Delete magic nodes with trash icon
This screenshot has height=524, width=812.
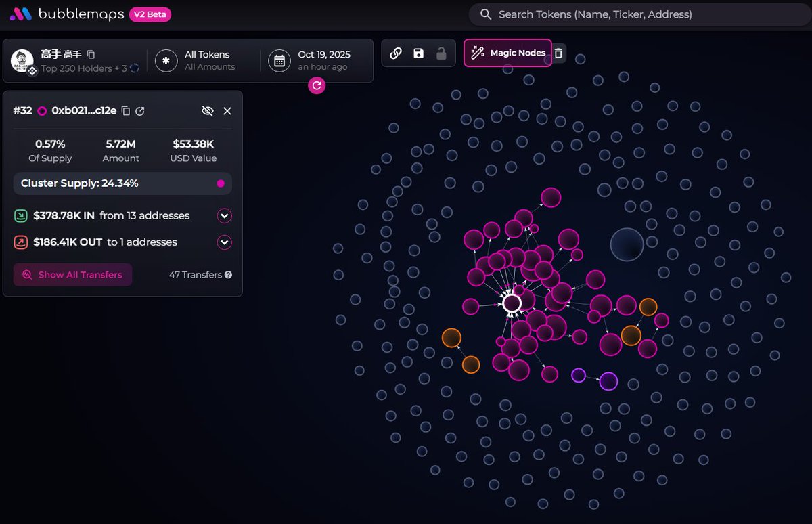(558, 53)
